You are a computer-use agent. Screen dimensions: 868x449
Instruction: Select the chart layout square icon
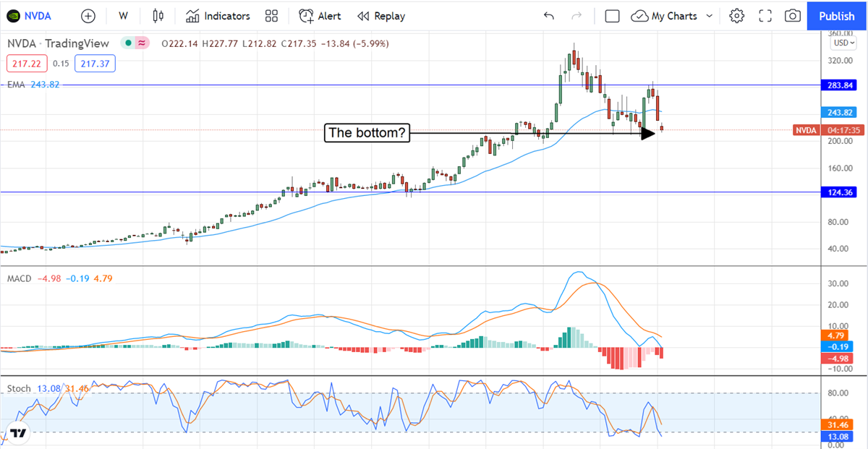point(613,15)
